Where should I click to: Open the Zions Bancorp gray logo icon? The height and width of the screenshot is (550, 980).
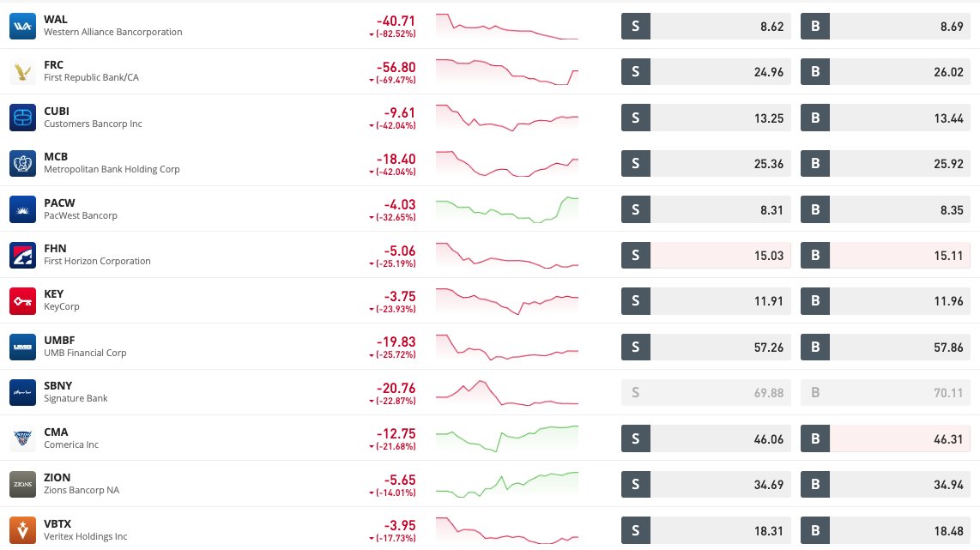22,485
